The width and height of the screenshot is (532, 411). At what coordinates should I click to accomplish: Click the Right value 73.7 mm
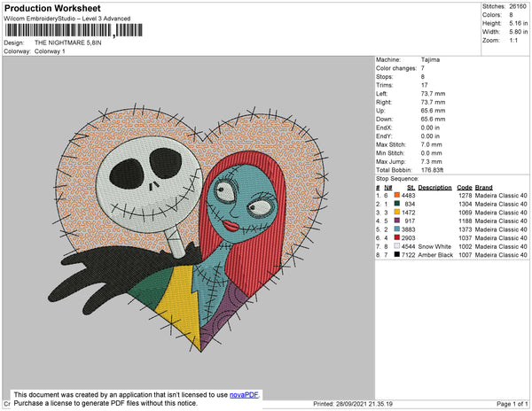(x=433, y=102)
